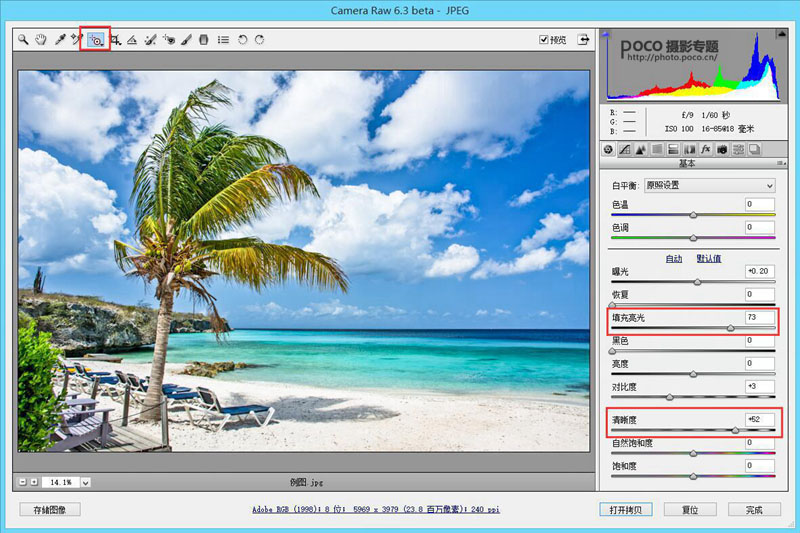Click the 复位 reset button
The image size is (800, 533).
pyautogui.click(x=690, y=510)
